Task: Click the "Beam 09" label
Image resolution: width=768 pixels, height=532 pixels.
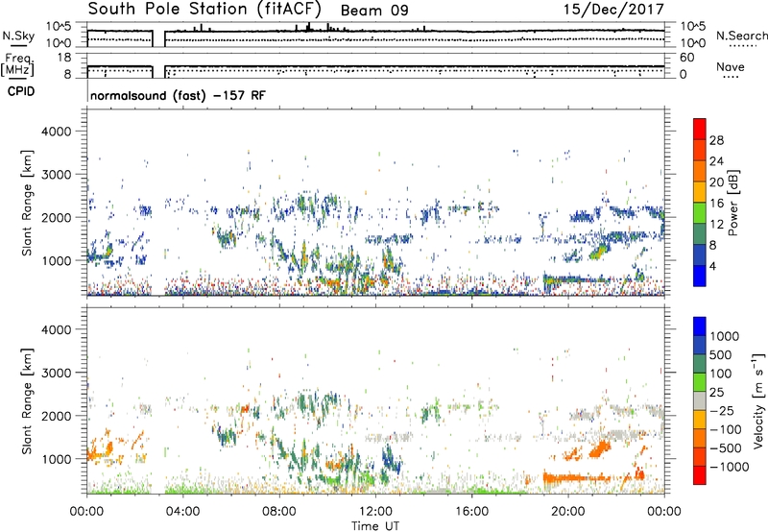Action: [374, 11]
